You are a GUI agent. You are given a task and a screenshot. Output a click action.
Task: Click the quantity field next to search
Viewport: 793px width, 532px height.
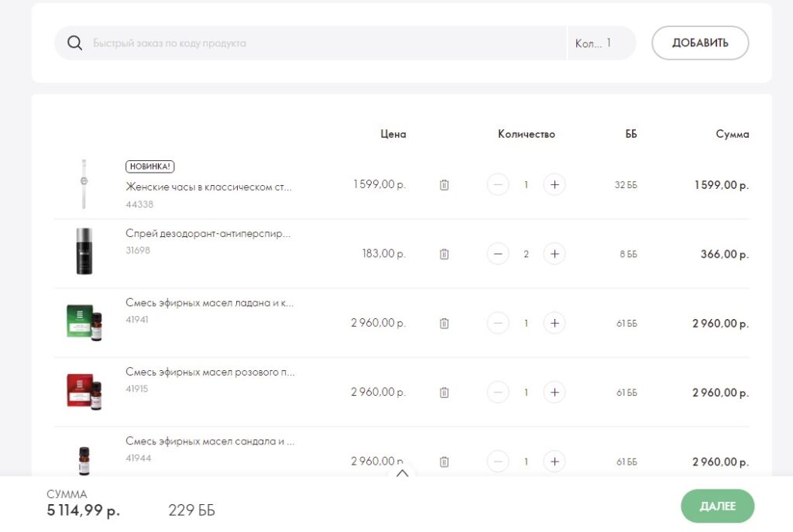601,43
